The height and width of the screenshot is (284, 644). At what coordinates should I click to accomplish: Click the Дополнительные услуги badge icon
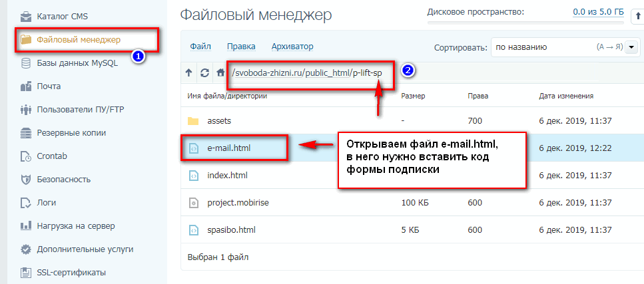tap(26, 249)
